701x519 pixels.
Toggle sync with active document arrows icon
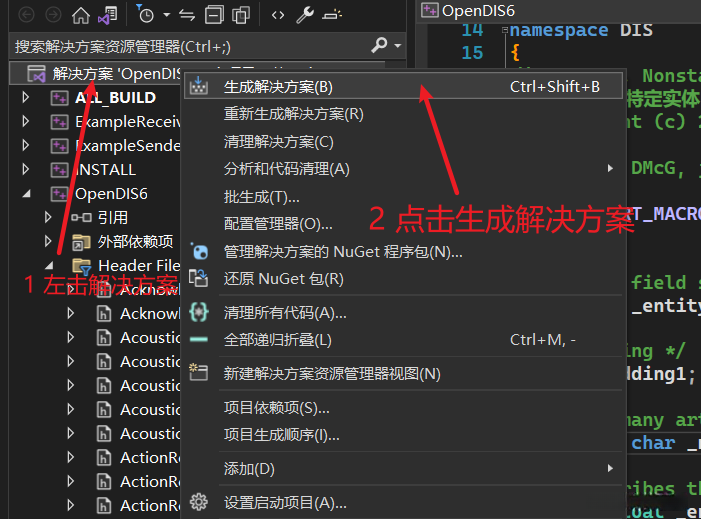coord(187,15)
